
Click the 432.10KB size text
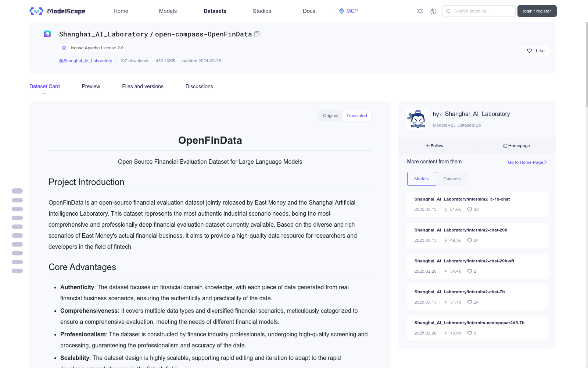coord(165,61)
